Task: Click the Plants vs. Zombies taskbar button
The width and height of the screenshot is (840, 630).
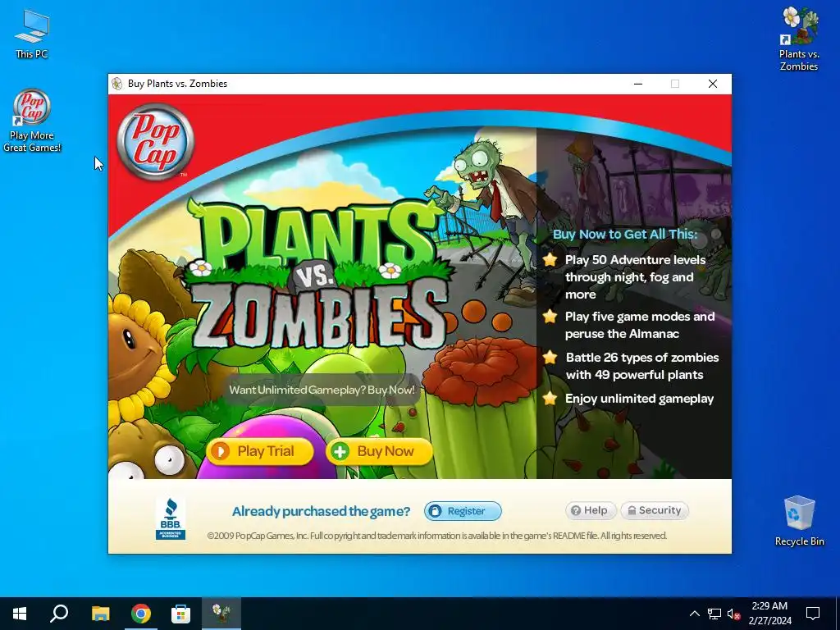Action: tap(221, 614)
